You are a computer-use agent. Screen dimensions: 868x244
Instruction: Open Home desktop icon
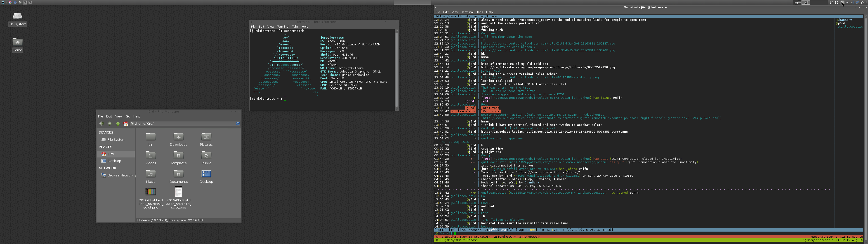[x=18, y=45]
